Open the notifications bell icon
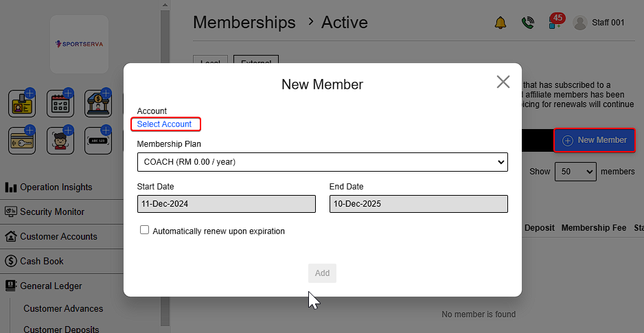 501,23
